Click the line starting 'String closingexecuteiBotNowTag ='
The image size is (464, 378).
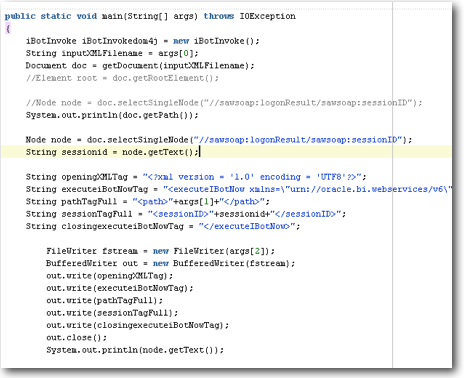[163, 226]
